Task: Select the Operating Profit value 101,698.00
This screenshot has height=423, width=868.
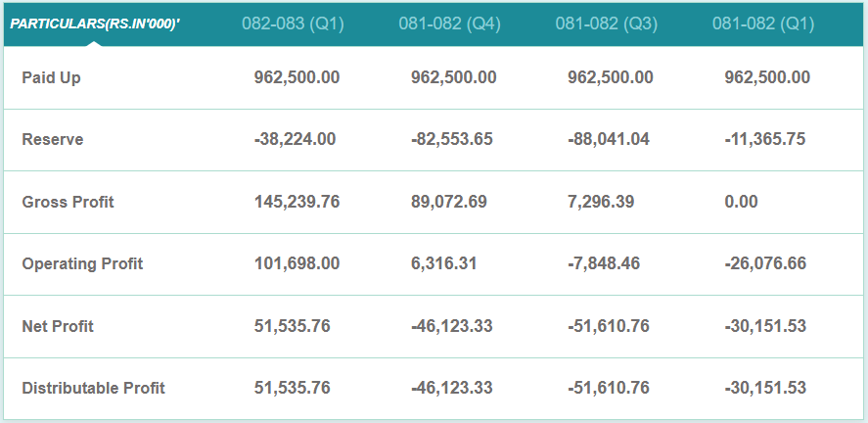Action: pos(297,263)
